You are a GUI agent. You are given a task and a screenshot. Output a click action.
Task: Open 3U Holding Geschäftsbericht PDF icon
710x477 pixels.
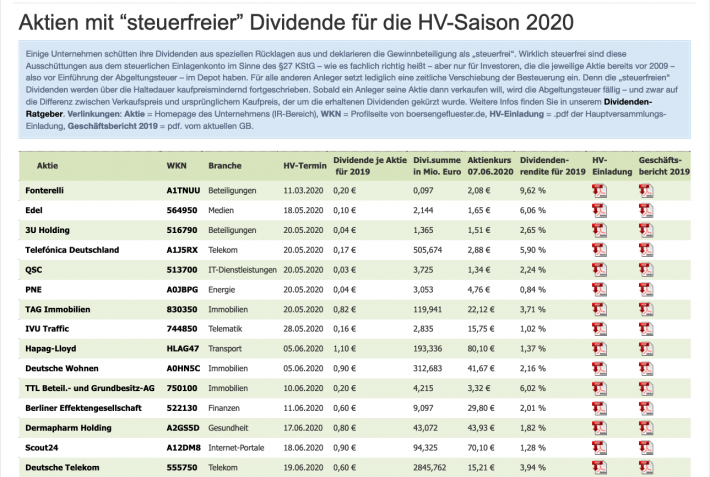646,230
